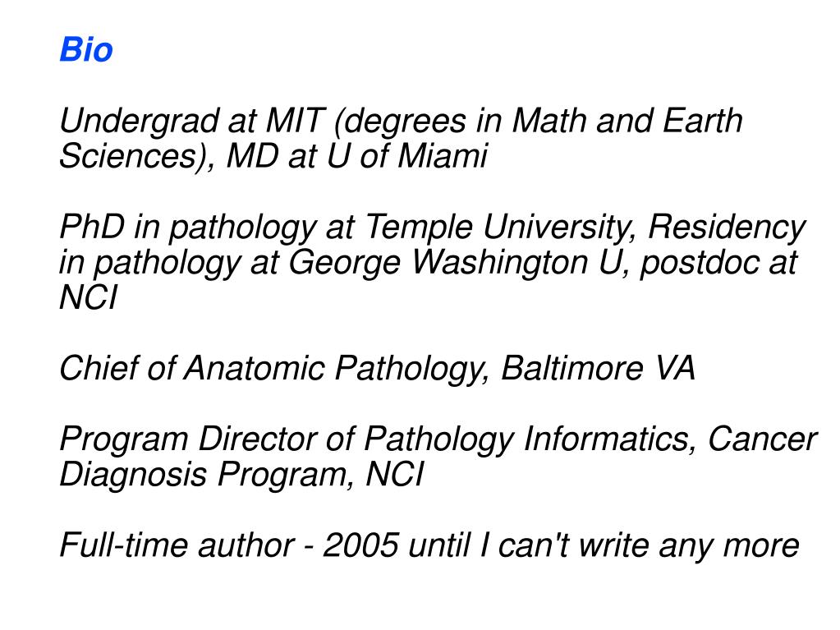Click 'Diagnosis Program, NCI' text
The height and width of the screenshot is (630, 840).
241,476
